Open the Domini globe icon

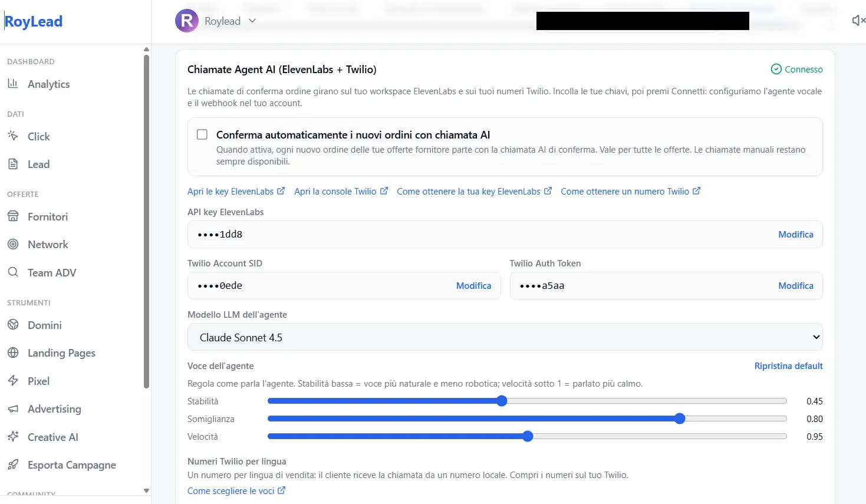pos(13,325)
